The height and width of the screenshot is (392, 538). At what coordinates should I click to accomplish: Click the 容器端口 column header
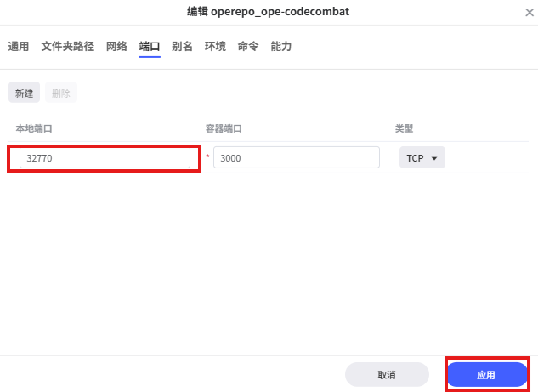click(224, 128)
